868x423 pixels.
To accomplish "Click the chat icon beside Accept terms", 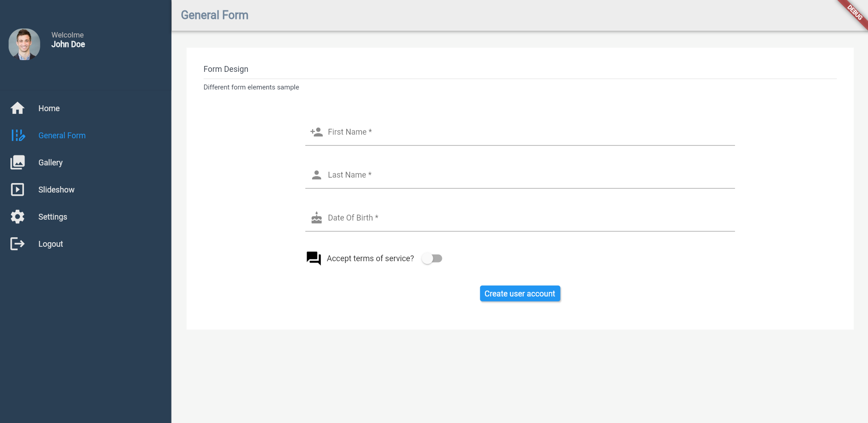I will (x=313, y=258).
